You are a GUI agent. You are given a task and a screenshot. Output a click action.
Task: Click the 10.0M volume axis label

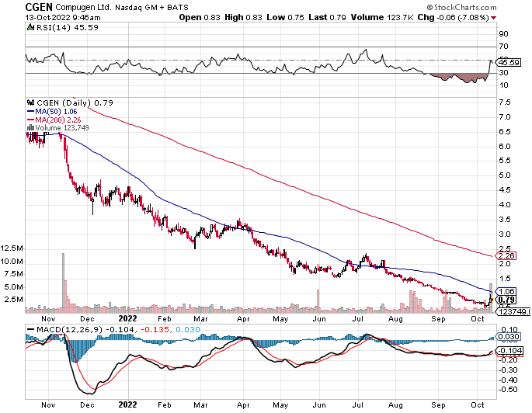12,262
